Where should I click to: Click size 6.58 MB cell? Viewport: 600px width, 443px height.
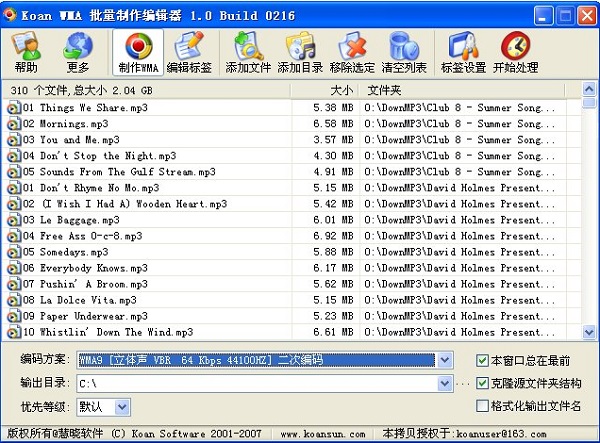(333, 124)
